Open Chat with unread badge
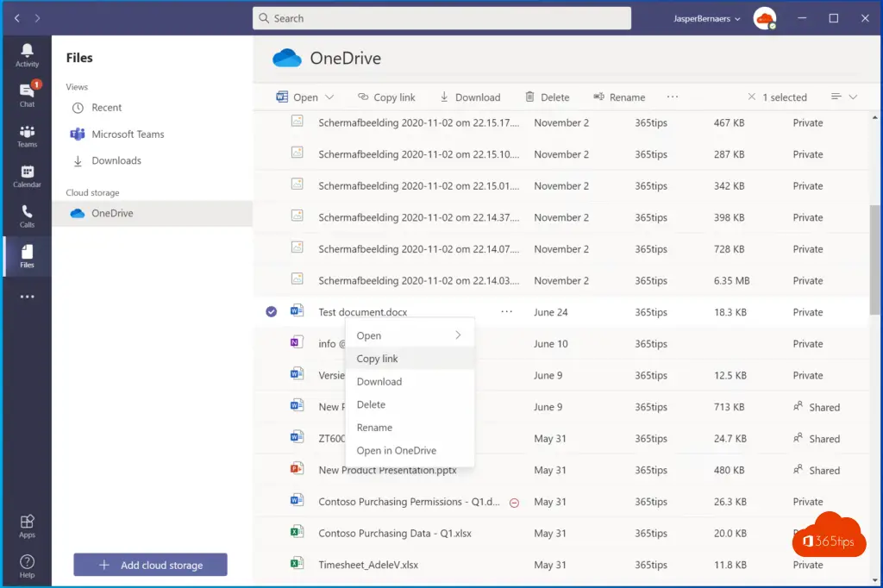The height and width of the screenshot is (588, 883). pyautogui.click(x=27, y=95)
